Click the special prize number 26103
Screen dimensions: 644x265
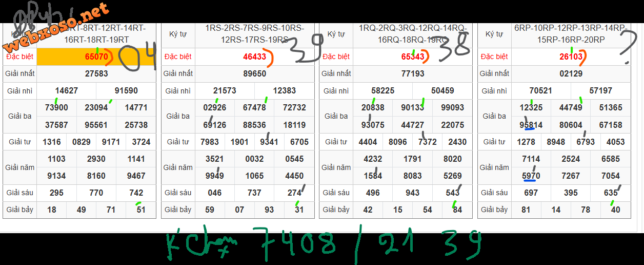point(571,57)
